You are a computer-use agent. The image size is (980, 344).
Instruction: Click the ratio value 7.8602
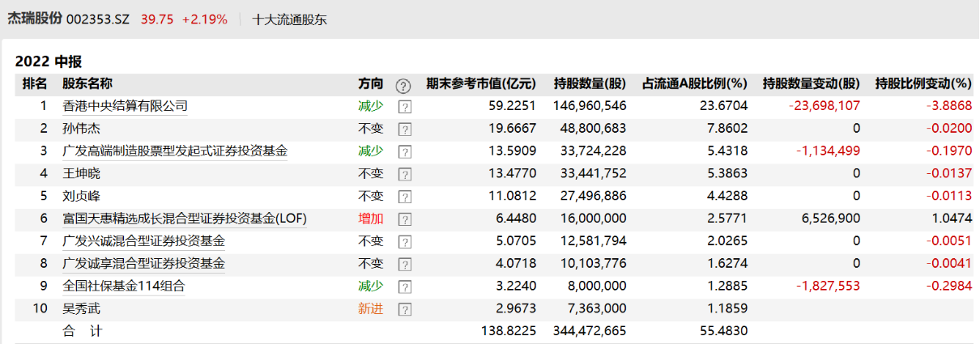point(726,129)
